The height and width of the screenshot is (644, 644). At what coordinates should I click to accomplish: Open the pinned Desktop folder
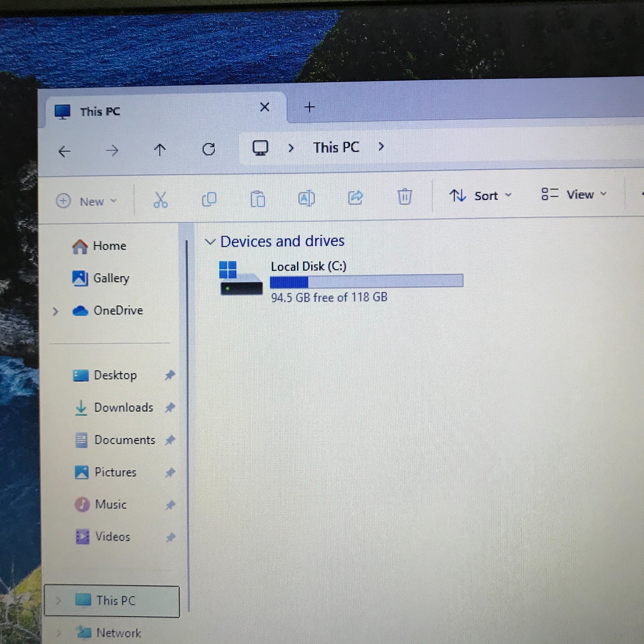[x=105, y=375]
